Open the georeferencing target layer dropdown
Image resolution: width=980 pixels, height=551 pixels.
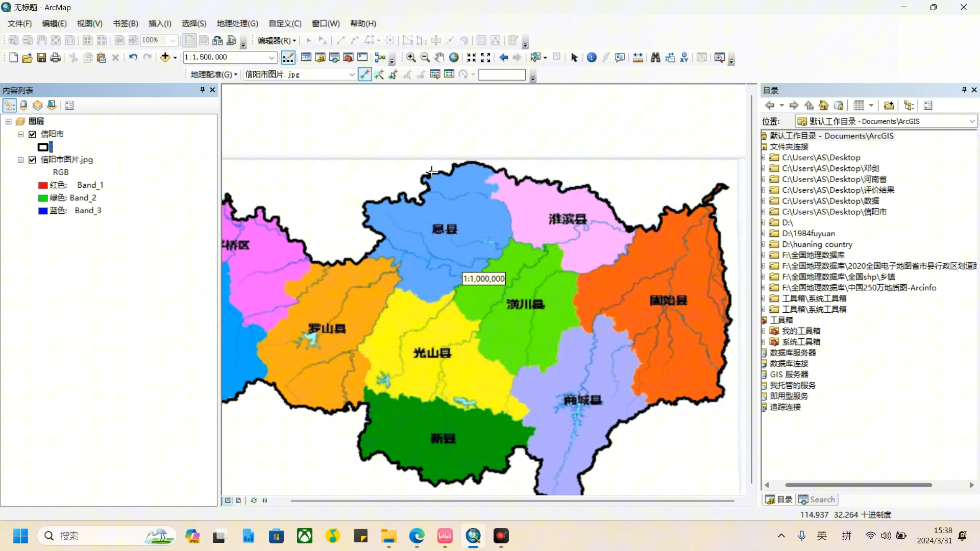[x=351, y=74]
